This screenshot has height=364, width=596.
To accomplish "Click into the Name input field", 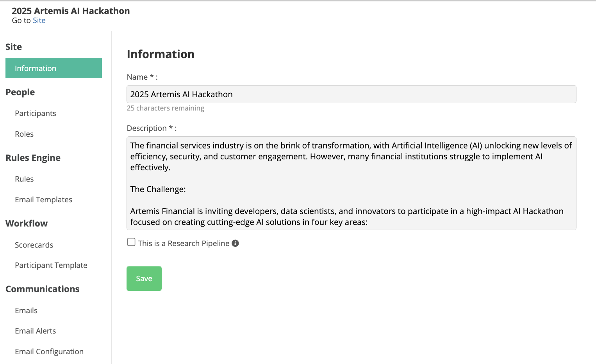I will pyautogui.click(x=352, y=94).
